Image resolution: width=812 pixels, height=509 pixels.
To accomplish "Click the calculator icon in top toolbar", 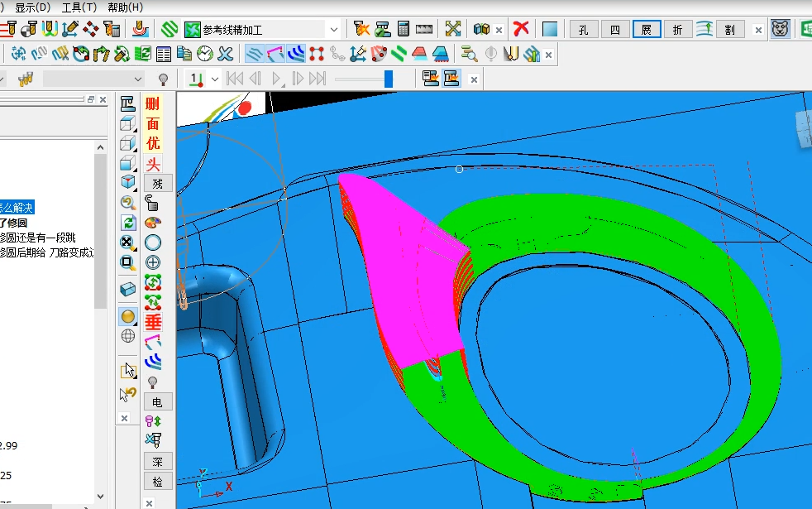I will (404, 29).
